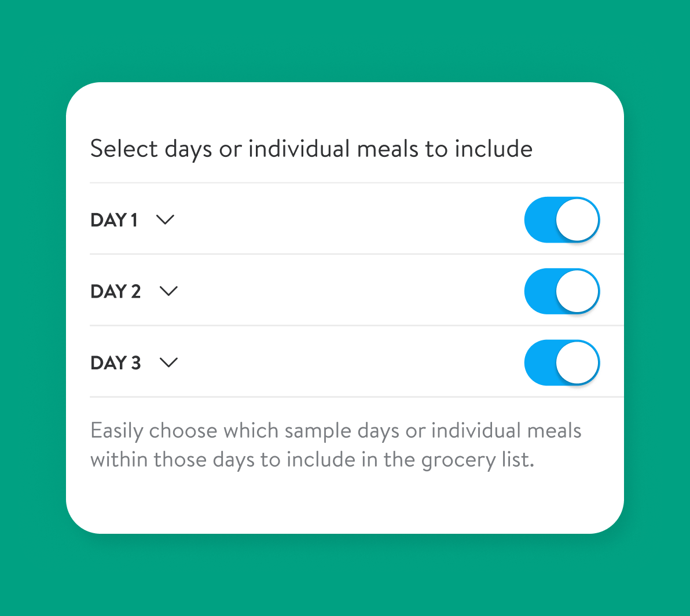Image resolution: width=690 pixels, height=616 pixels.
Task: Turn off the Day 1 toggle
Action: click(x=561, y=220)
